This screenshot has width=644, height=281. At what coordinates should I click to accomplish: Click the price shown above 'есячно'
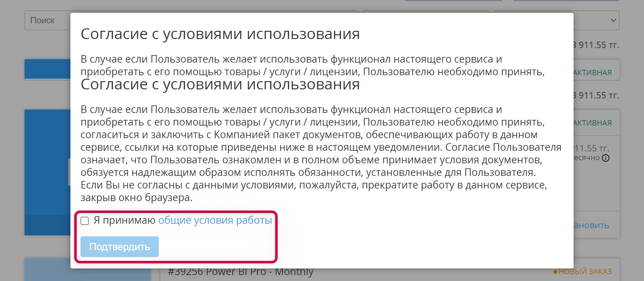[x=592, y=148]
